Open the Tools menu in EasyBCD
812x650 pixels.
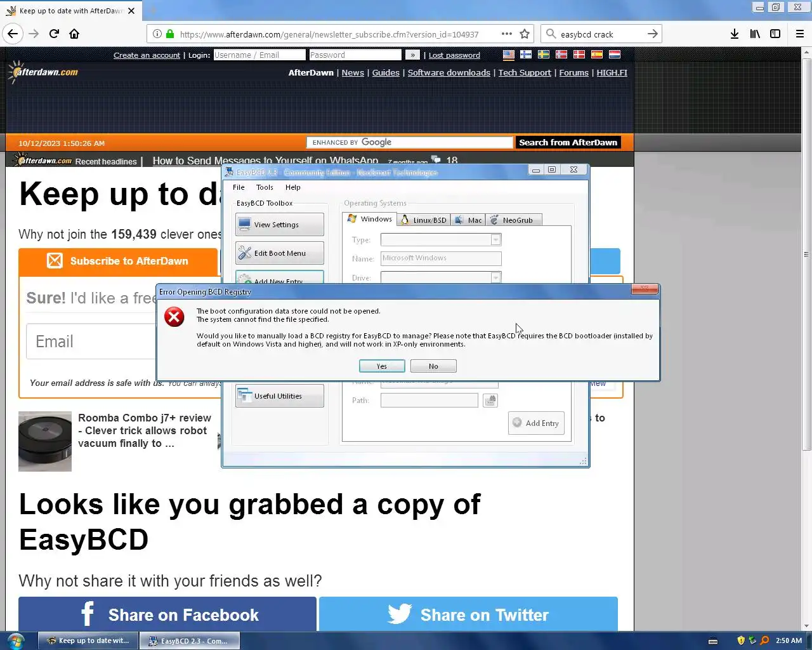(x=265, y=187)
